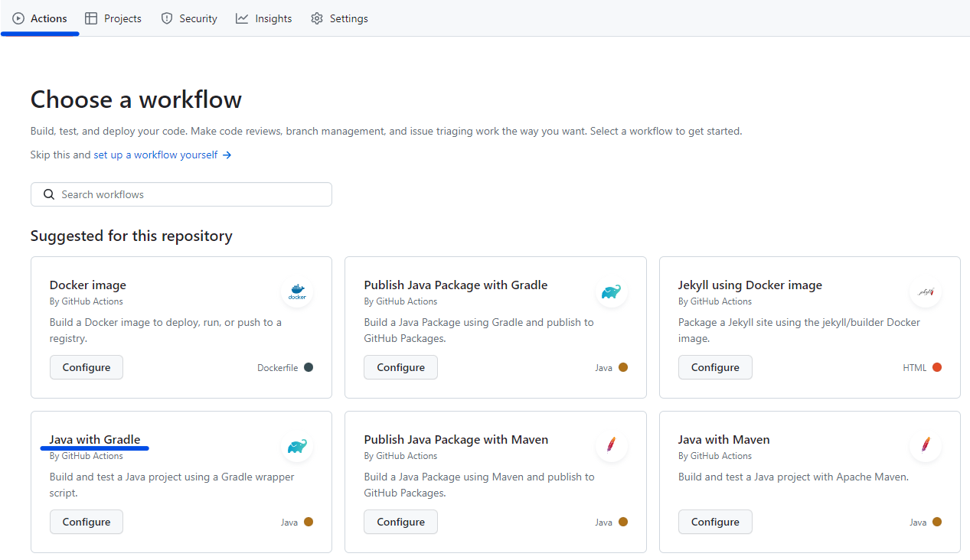Configure Publish Java Package with Maven
Image resolution: width=970 pixels, height=560 pixels.
(x=400, y=522)
